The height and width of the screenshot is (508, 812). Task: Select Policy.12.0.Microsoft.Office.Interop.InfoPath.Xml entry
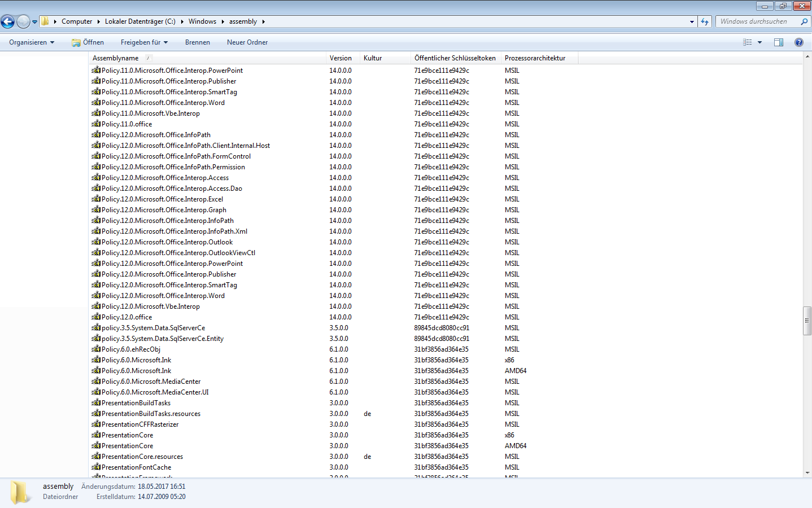174,231
